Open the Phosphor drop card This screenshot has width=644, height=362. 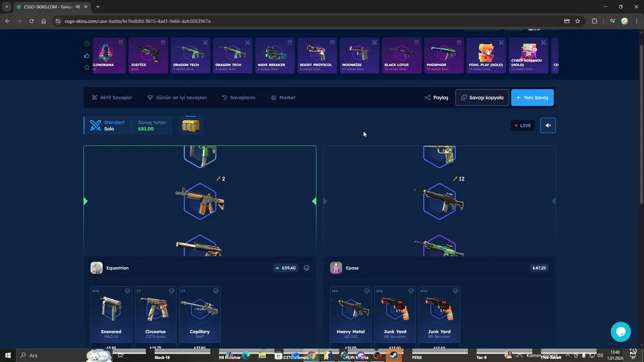click(x=444, y=55)
